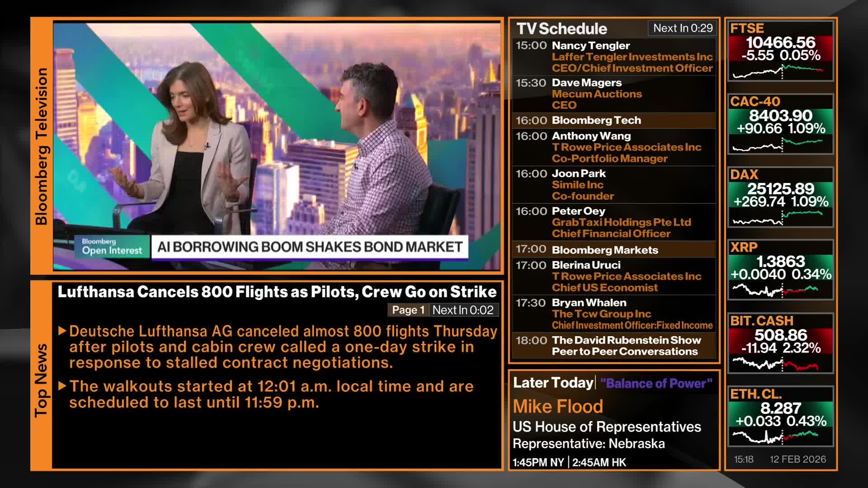868x488 pixels.
Task: Click the Bloomberg Open Interest logo
Action: coord(112,247)
